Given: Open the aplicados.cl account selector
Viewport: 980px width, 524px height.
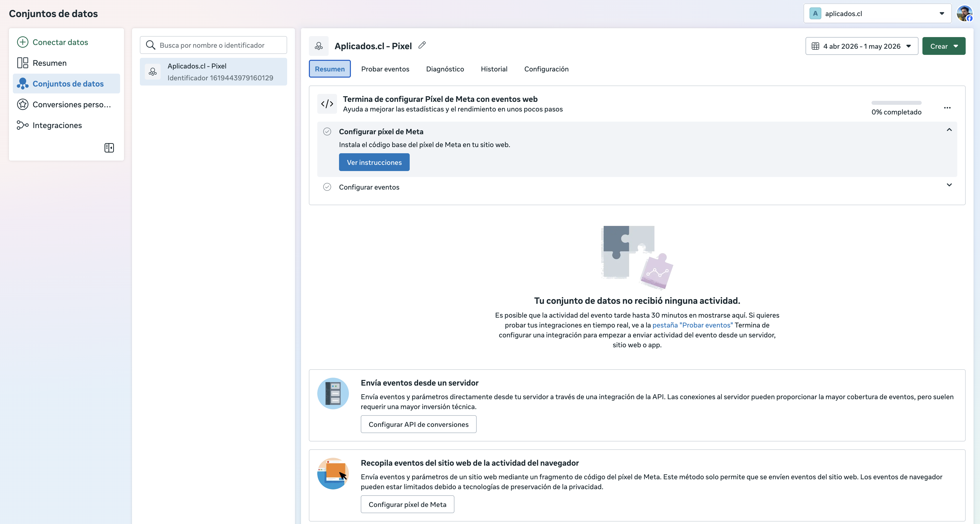Looking at the screenshot, I should point(877,14).
